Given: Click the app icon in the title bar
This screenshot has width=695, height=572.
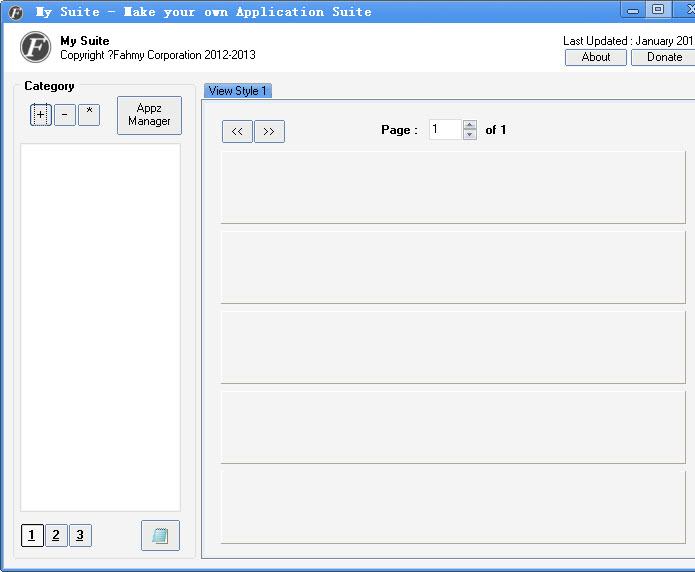Looking at the screenshot, I should [x=16, y=12].
